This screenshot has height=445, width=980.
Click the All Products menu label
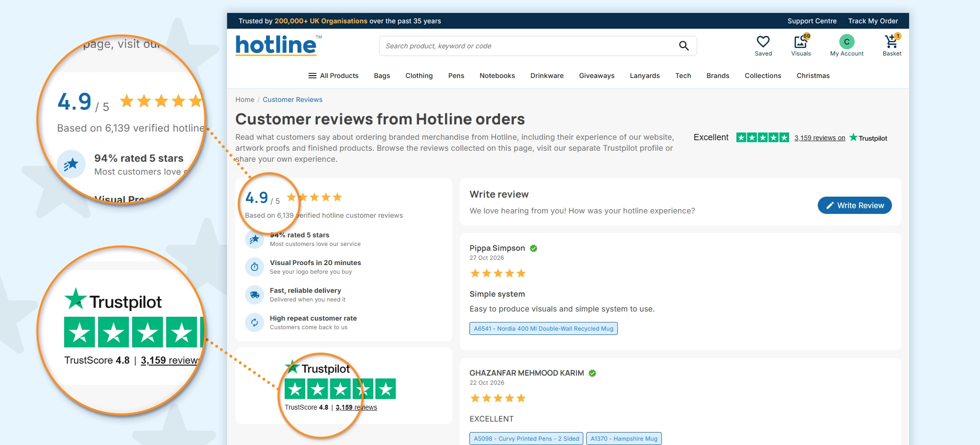tap(339, 76)
